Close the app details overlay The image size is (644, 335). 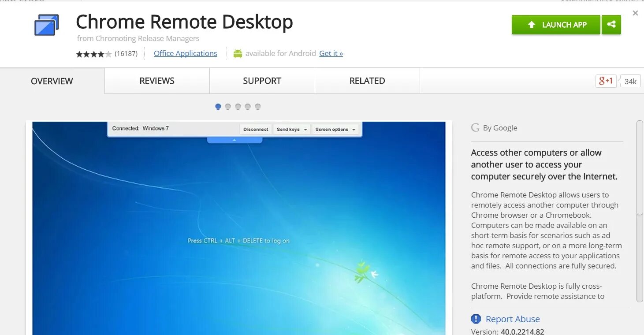pyautogui.click(x=635, y=13)
